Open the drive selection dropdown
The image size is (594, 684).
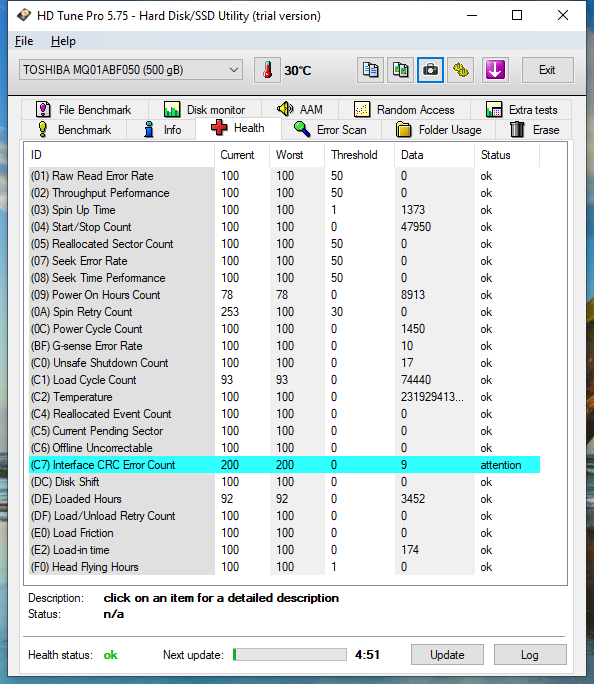click(130, 70)
